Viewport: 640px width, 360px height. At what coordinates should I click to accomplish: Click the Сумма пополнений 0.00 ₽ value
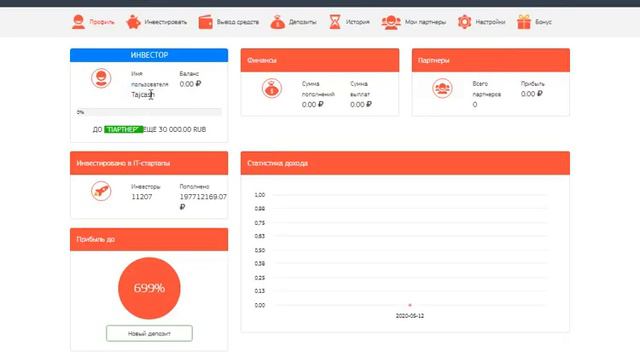(x=313, y=104)
